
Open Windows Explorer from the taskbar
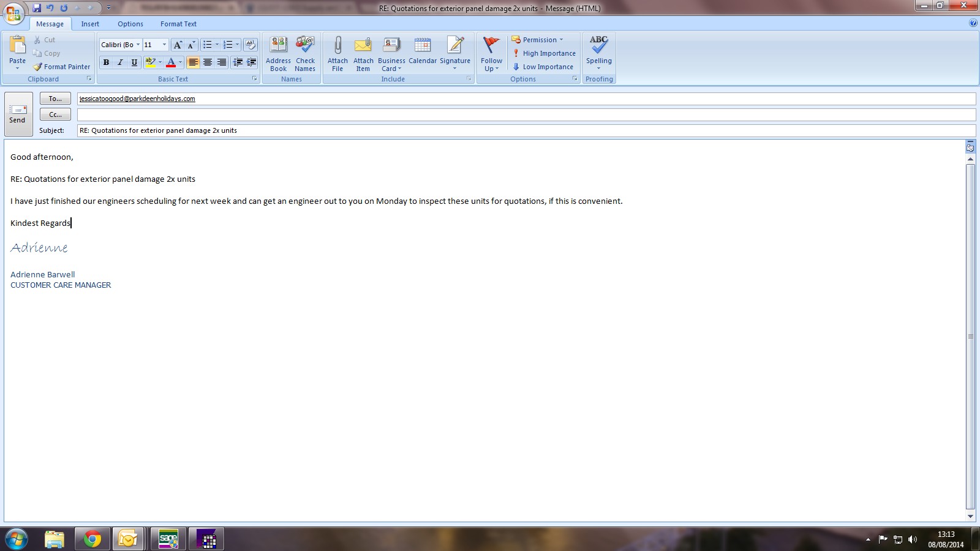(x=55, y=539)
